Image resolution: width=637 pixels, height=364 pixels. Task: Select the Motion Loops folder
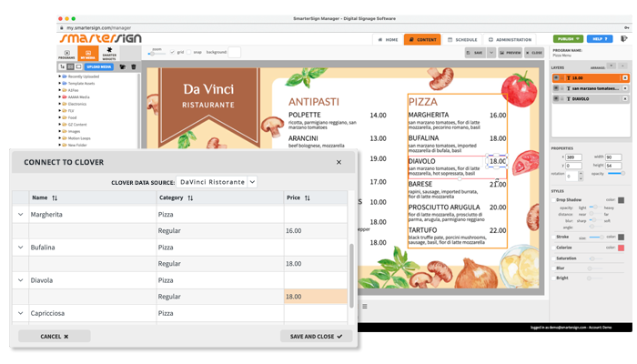[x=79, y=138]
